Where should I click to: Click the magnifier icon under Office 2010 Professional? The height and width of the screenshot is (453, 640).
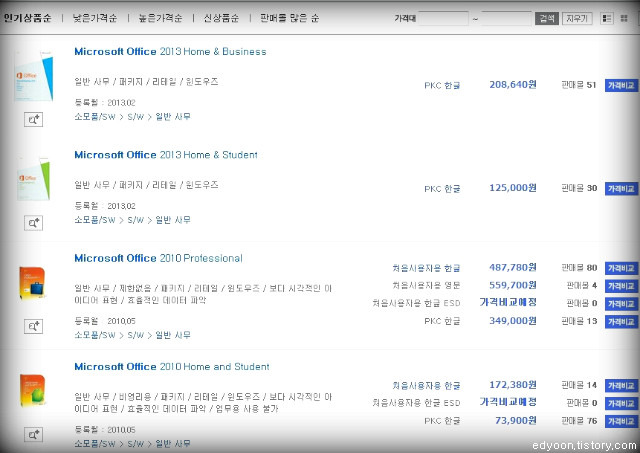point(33,326)
